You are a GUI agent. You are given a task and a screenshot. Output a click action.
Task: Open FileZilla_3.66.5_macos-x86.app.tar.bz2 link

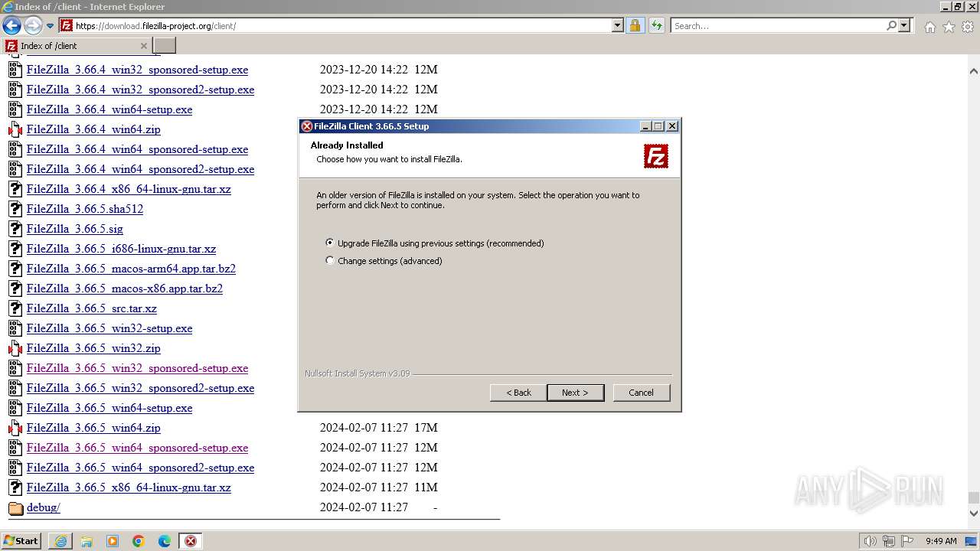pos(125,289)
